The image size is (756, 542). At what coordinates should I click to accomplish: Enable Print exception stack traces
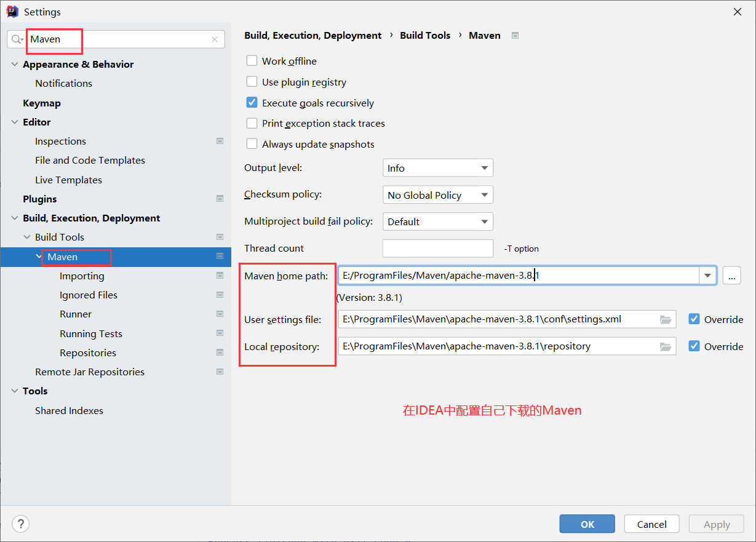point(252,123)
